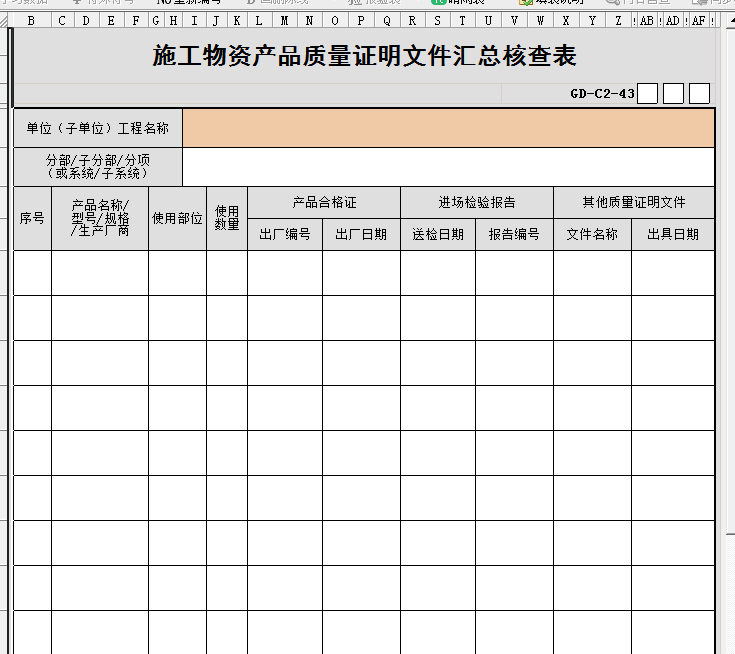Select column AD header

click(673, 20)
